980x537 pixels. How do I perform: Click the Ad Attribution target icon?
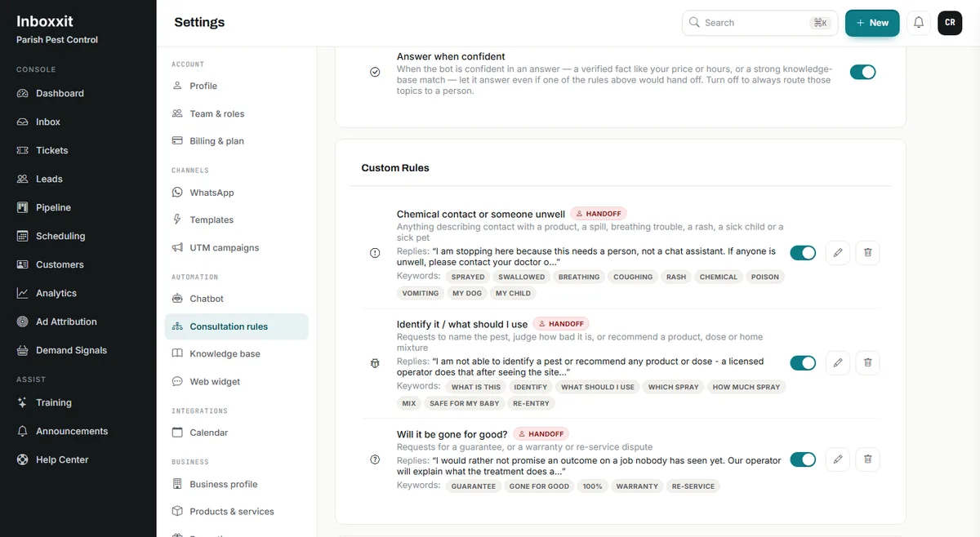(x=22, y=322)
